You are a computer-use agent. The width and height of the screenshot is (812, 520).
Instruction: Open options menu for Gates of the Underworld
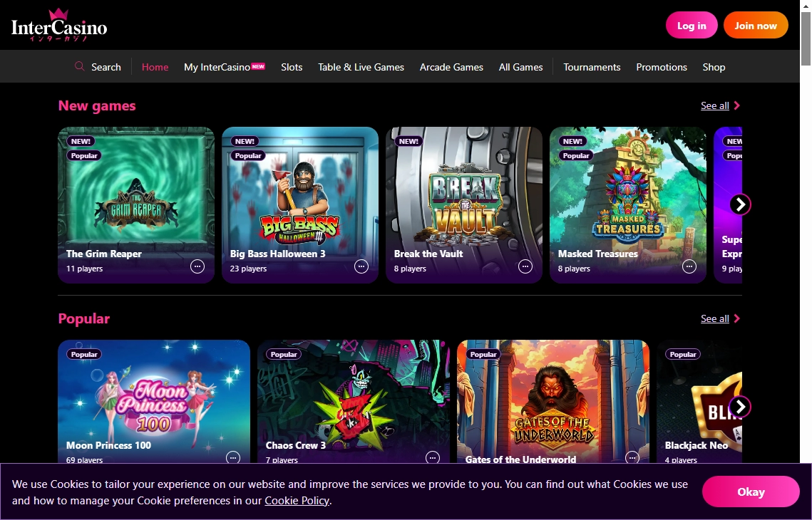(x=632, y=457)
